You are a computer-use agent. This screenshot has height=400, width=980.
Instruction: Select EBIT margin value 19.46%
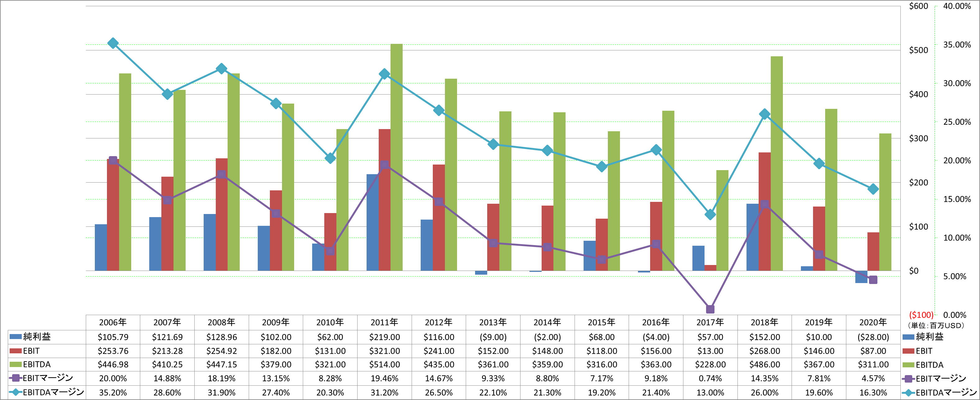point(384,378)
